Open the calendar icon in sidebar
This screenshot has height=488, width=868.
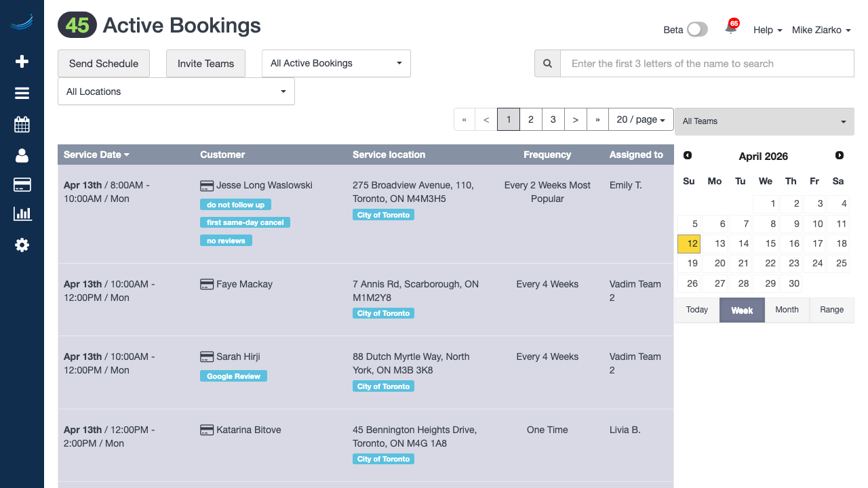[22, 125]
